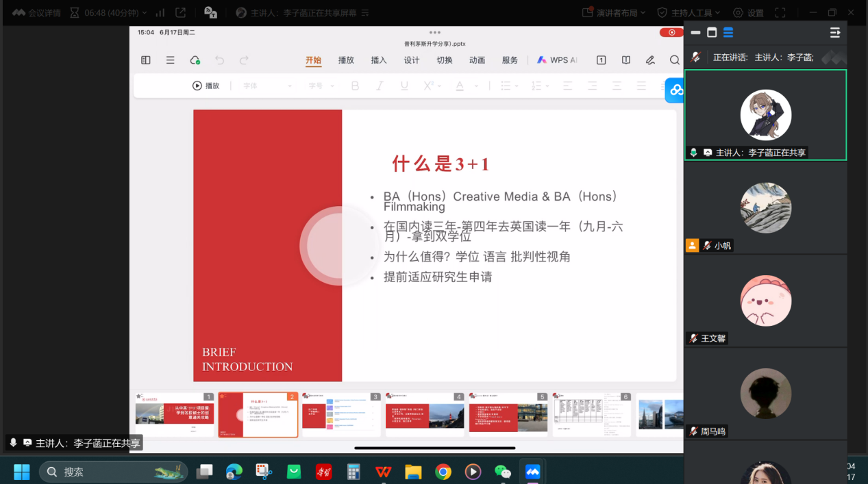The height and width of the screenshot is (484, 868).
Task: Open the menu next to the sharing-screen label
Action: tap(365, 12)
